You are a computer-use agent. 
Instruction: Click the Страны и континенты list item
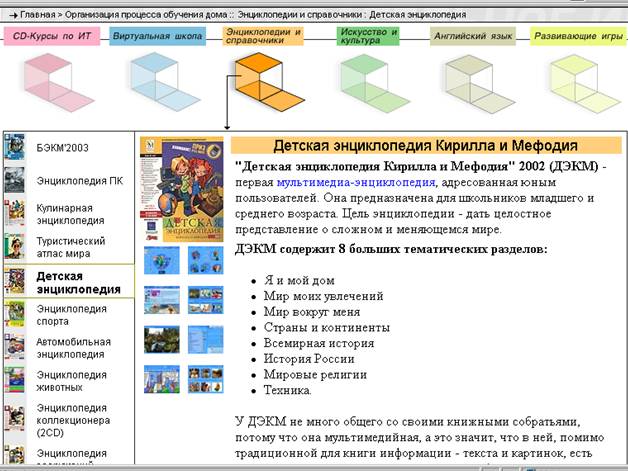(x=326, y=328)
